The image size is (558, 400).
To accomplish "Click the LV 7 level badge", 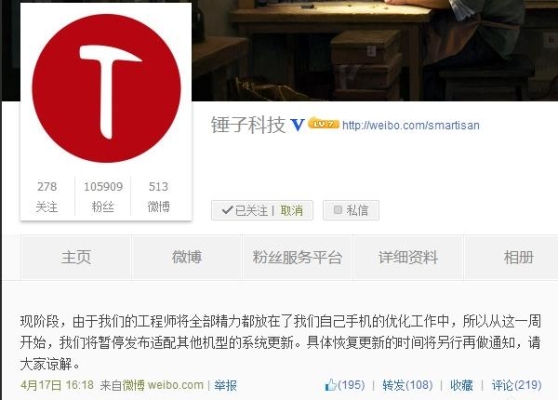I will [323, 123].
